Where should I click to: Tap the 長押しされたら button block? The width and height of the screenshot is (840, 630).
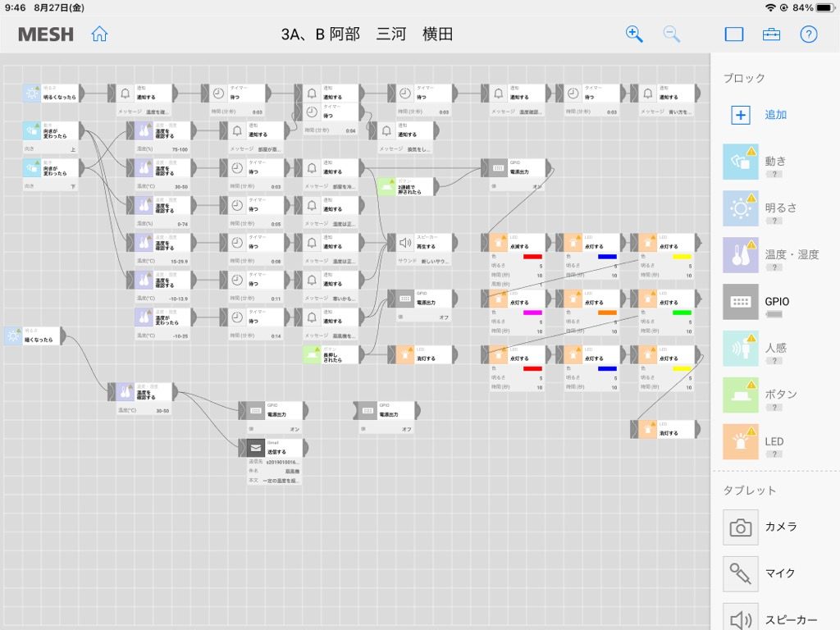(x=334, y=354)
